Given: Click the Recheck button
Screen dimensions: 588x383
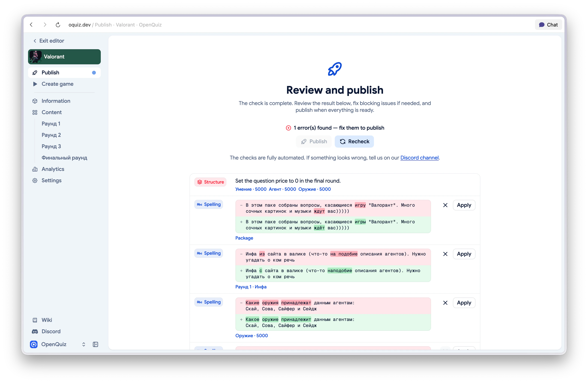Looking at the screenshot, I should pos(354,141).
